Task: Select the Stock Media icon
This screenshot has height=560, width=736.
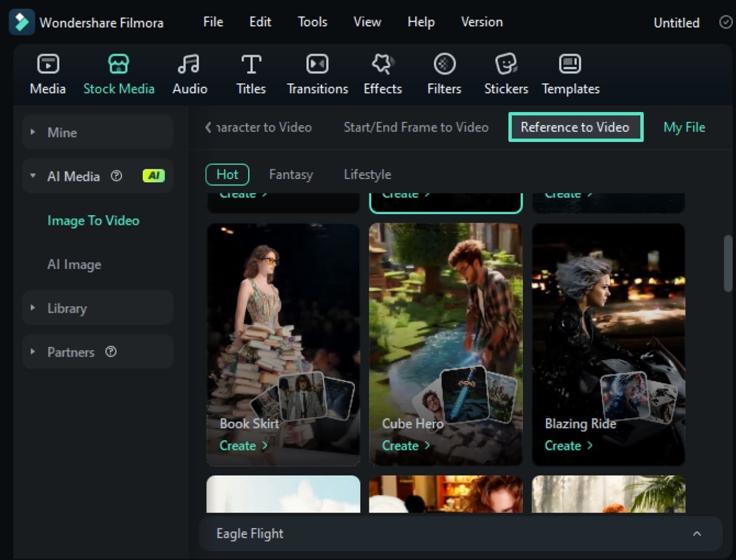Action: [118, 64]
